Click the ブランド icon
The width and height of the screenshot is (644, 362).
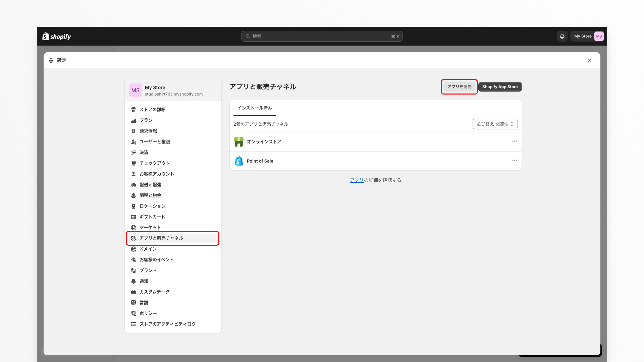pyautogui.click(x=133, y=270)
